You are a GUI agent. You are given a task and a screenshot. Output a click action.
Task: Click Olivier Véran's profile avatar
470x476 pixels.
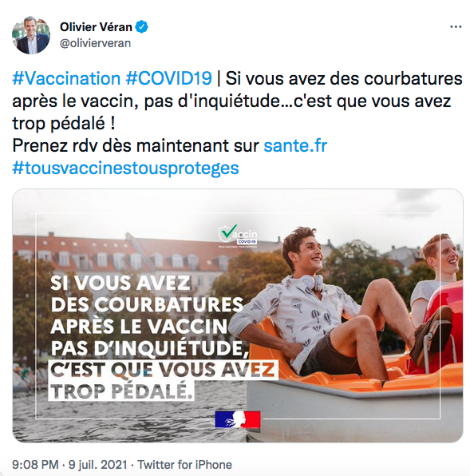tap(31, 35)
